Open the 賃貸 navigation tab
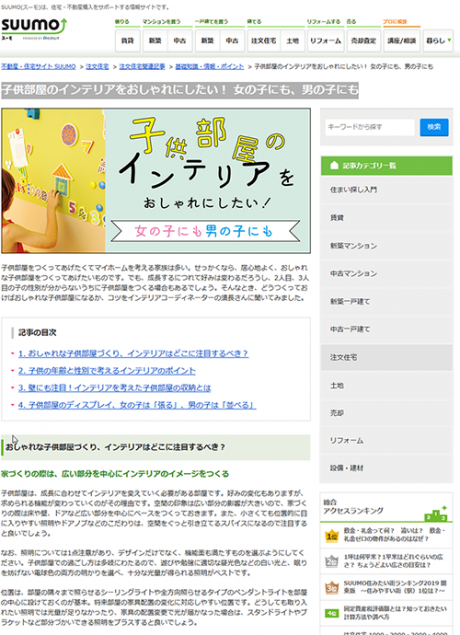Screen dimensions: 460x635 128,40
